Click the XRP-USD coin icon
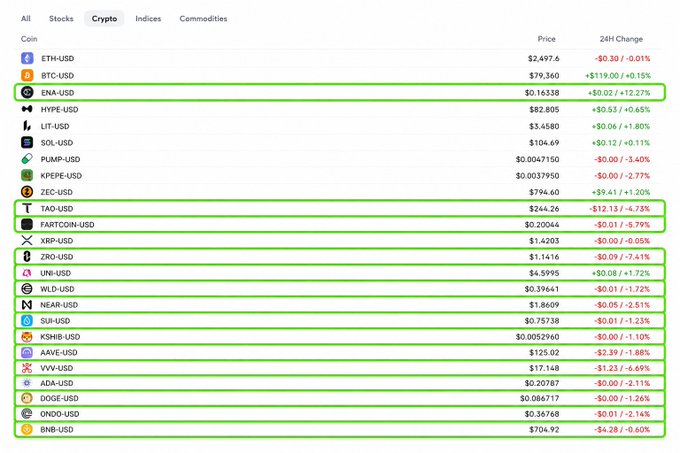 click(x=27, y=241)
